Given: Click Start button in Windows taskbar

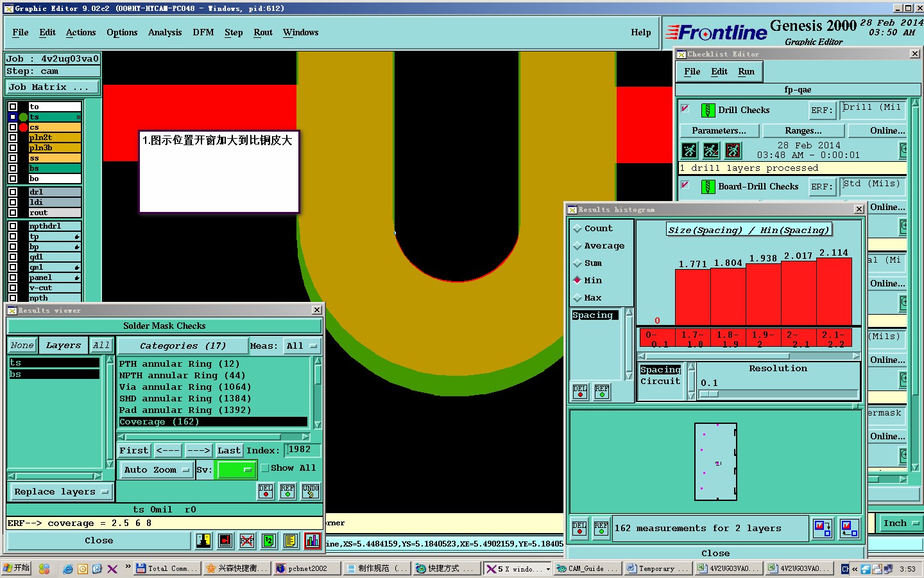Looking at the screenshot, I should pos(17,568).
